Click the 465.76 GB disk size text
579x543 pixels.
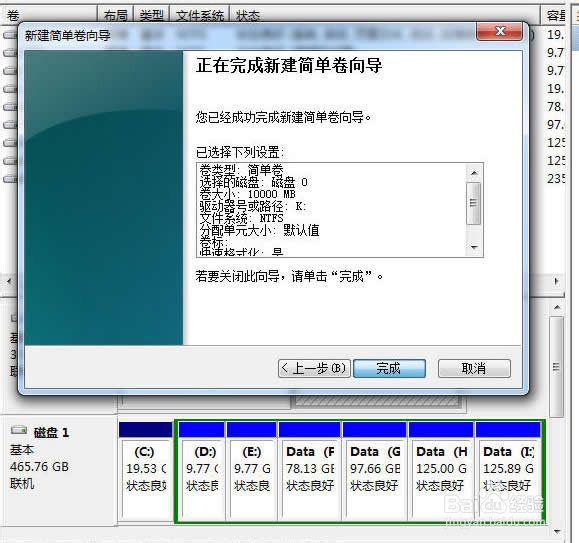(39, 467)
